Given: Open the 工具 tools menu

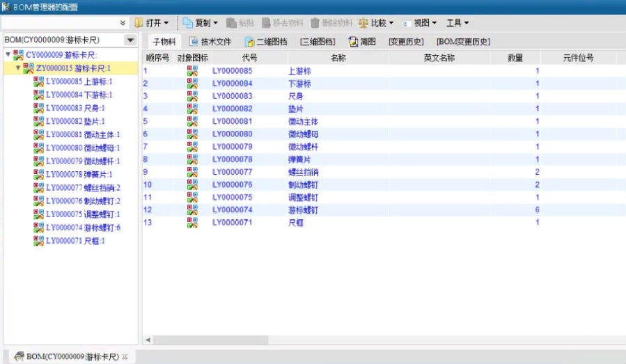Looking at the screenshot, I should pyautogui.click(x=457, y=23).
